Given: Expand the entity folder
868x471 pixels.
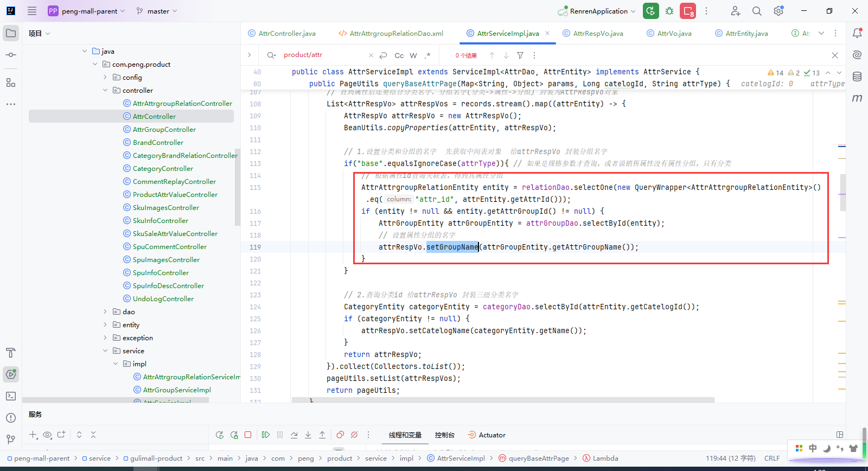Looking at the screenshot, I should pyautogui.click(x=105, y=325).
